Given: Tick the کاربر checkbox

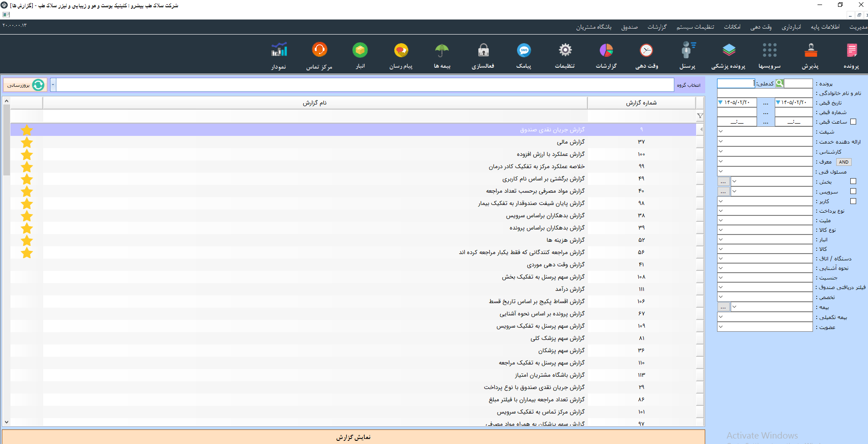Looking at the screenshot, I should (x=853, y=201).
